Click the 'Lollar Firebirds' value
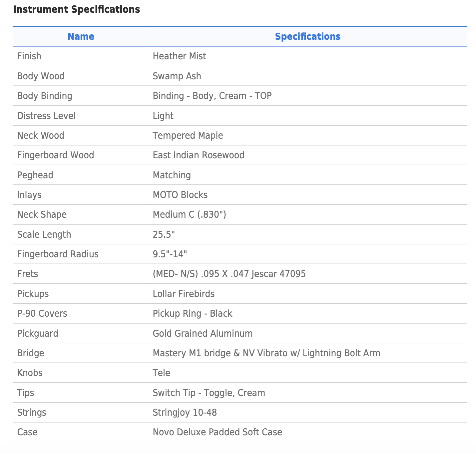This screenshot has width=476, height=453. (184, 294)
